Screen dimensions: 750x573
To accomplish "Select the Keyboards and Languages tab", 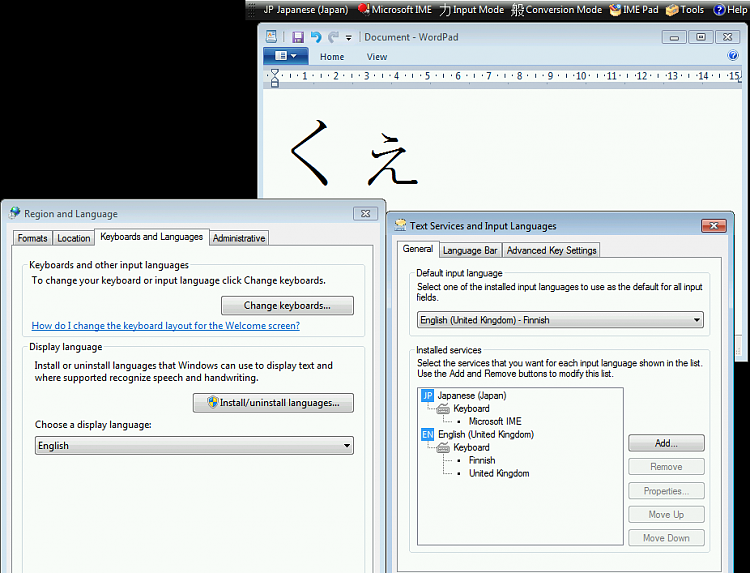I will tap(152, 237).
